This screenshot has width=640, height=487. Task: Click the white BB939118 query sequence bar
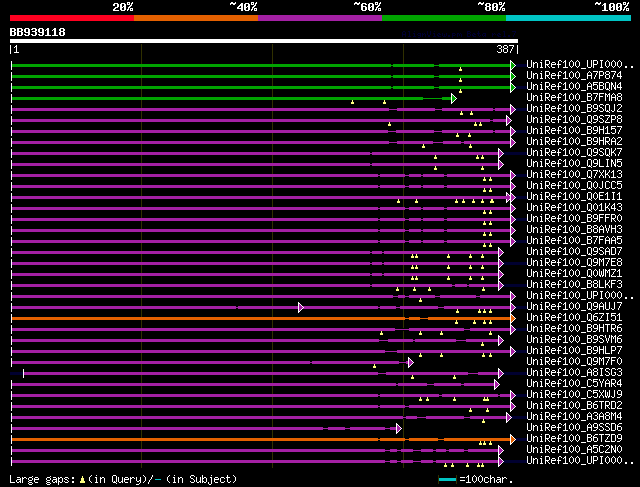tap(264, 41)
